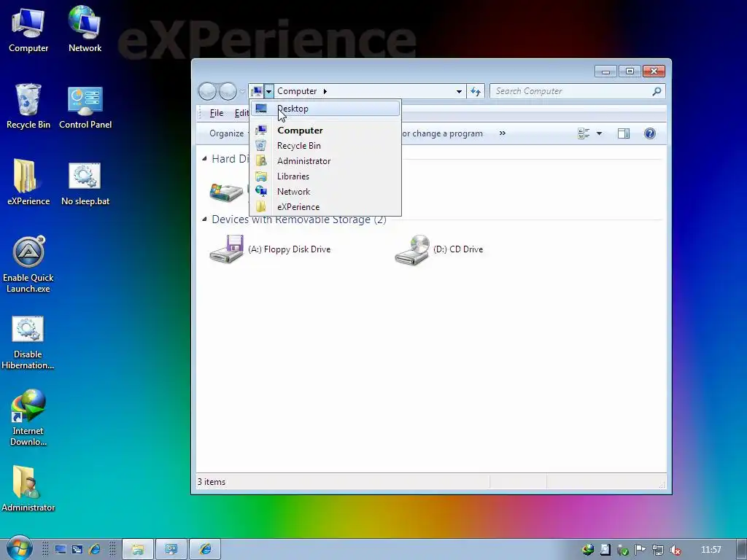Viewport: 747px width, 560px height.
Task: Select Desktop in the address dropdown list
Action: tap(325, 109)
